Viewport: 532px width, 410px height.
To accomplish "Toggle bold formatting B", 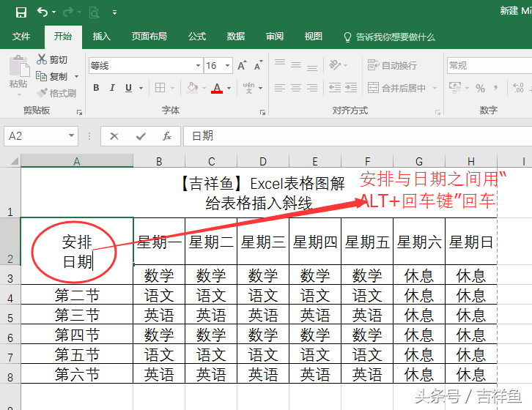I will coord(96,88).
